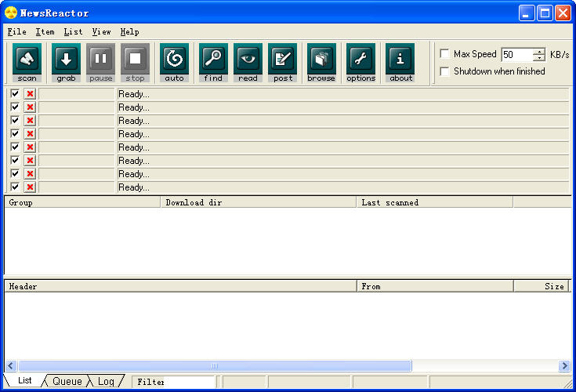Click the browse files icon
This screenshot has width=576, height=392.
coord(321,63)
